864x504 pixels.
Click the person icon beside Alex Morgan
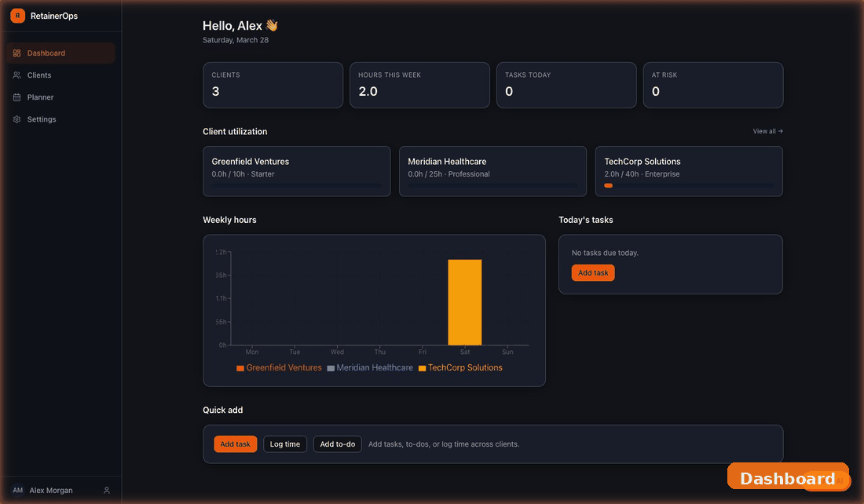point(105,490)
